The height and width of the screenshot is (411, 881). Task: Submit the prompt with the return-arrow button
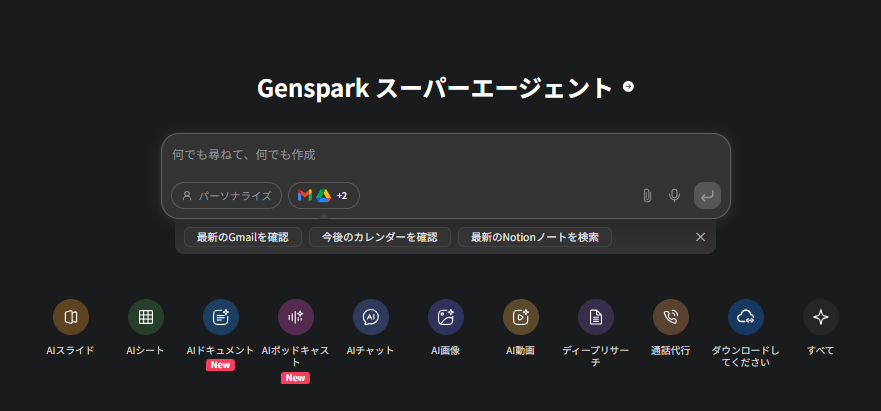click(707, 196)
